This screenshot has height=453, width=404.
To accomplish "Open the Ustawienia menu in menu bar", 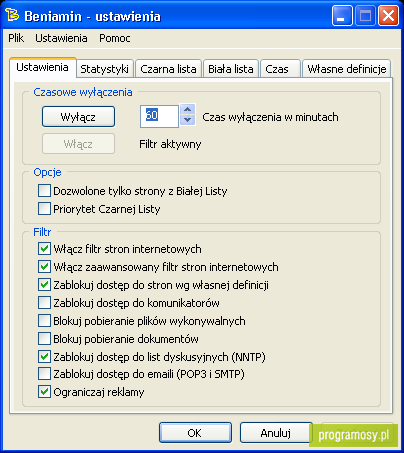I will [61, 38].
